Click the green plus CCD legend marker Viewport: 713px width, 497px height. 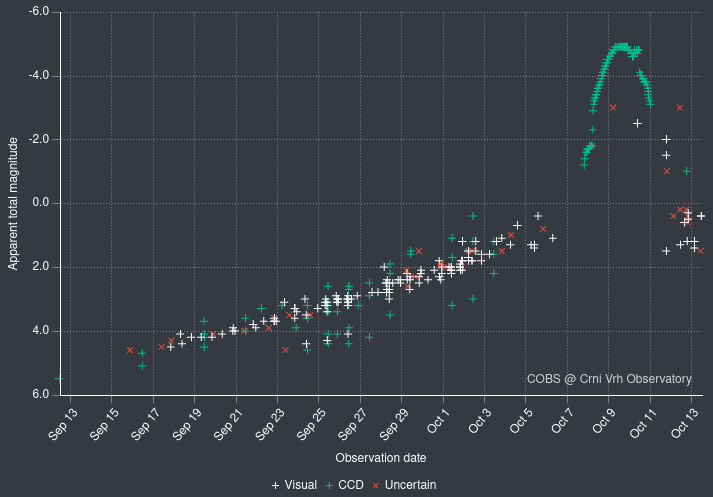click(x=329, y=486)
